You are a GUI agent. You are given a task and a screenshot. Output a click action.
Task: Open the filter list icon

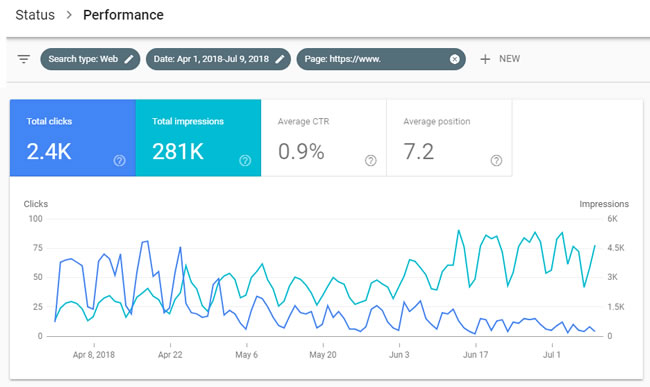coord(24,59)
